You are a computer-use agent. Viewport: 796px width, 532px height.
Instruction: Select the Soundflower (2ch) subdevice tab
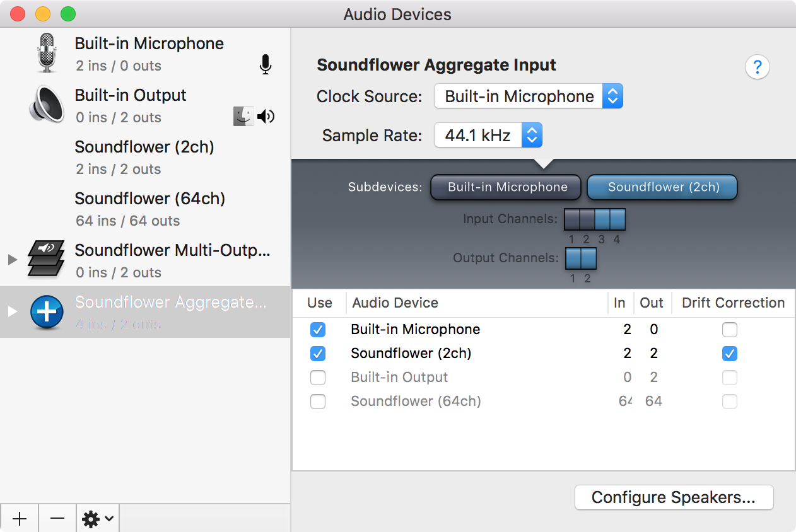(662, 187)
